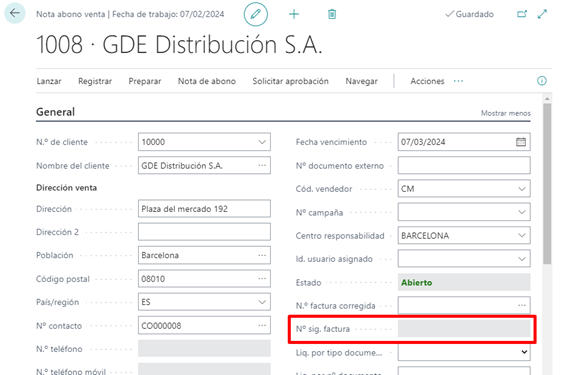
Task: Open lookup for Nombre del cliente
Action: point(262,165)
